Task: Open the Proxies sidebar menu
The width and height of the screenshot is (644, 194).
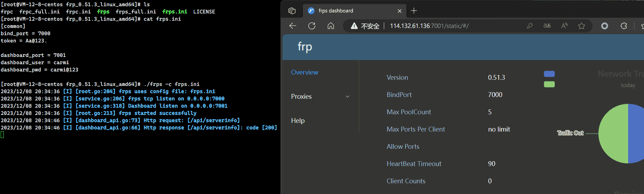Action: [x=301, y=97]
